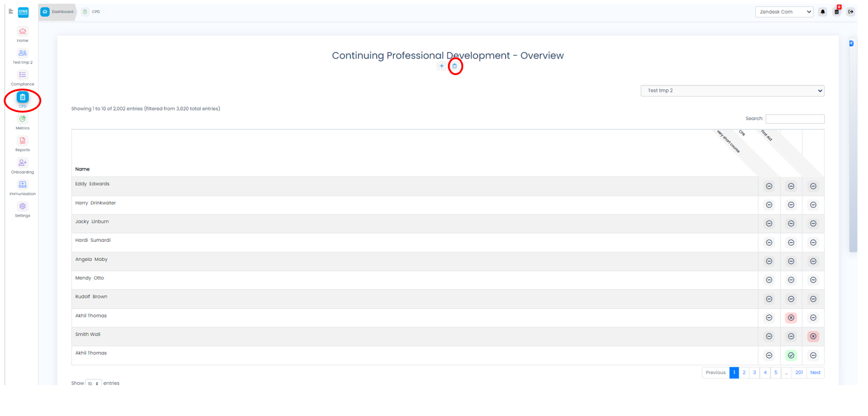The height and width of the screenshot is (416, 868).
Task: Go to page 3 in pagination
Action: [755, 372]
